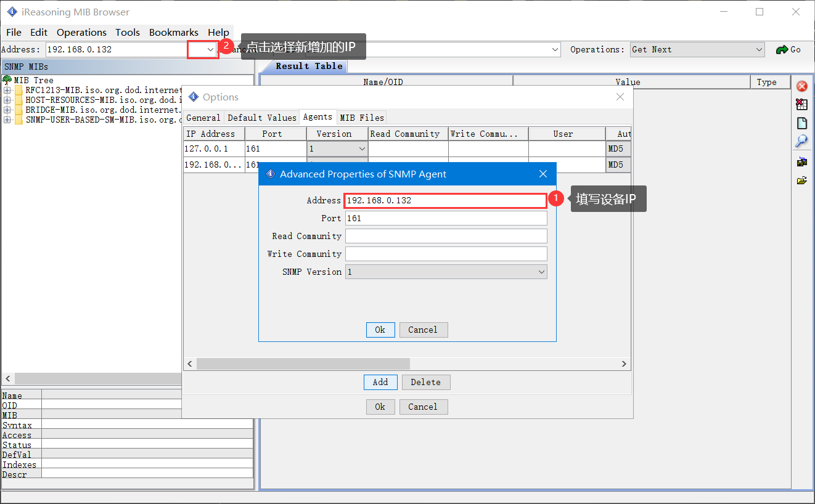Switch to the MIB Files tab
Screen dimensions: 815x504
click(362, 118)
